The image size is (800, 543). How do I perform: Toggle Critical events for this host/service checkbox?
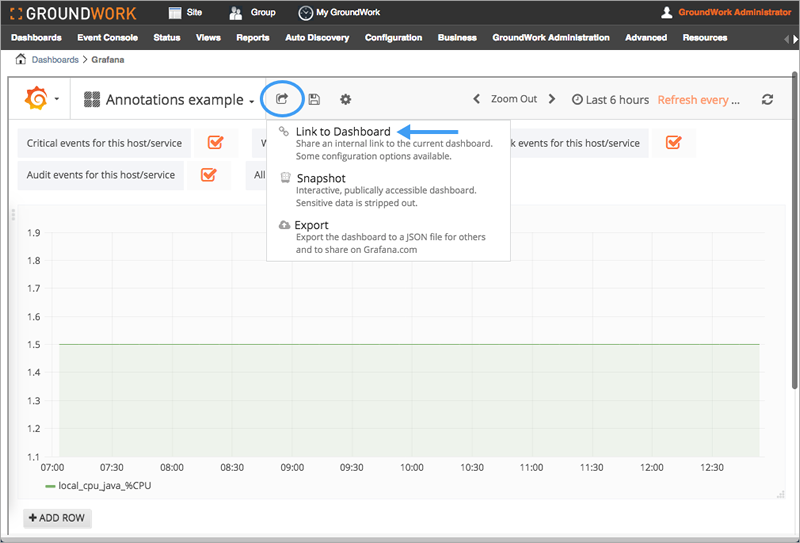pos(215,142)
